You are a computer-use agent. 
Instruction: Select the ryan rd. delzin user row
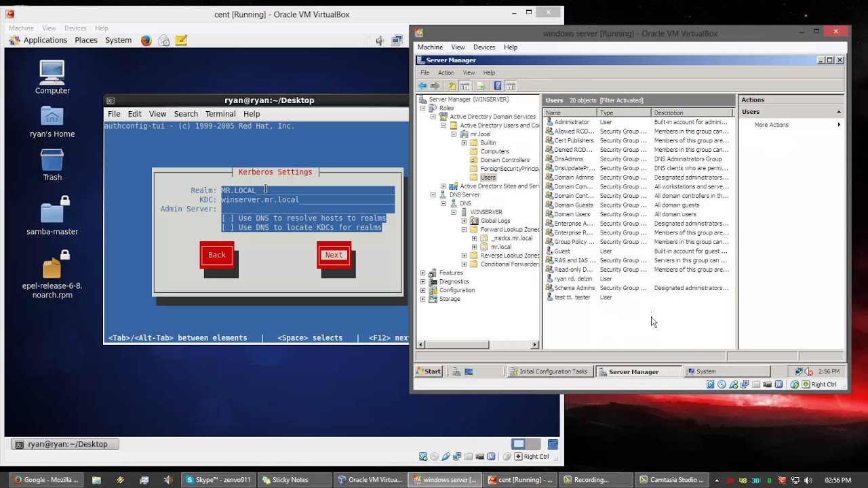point(638,279)
